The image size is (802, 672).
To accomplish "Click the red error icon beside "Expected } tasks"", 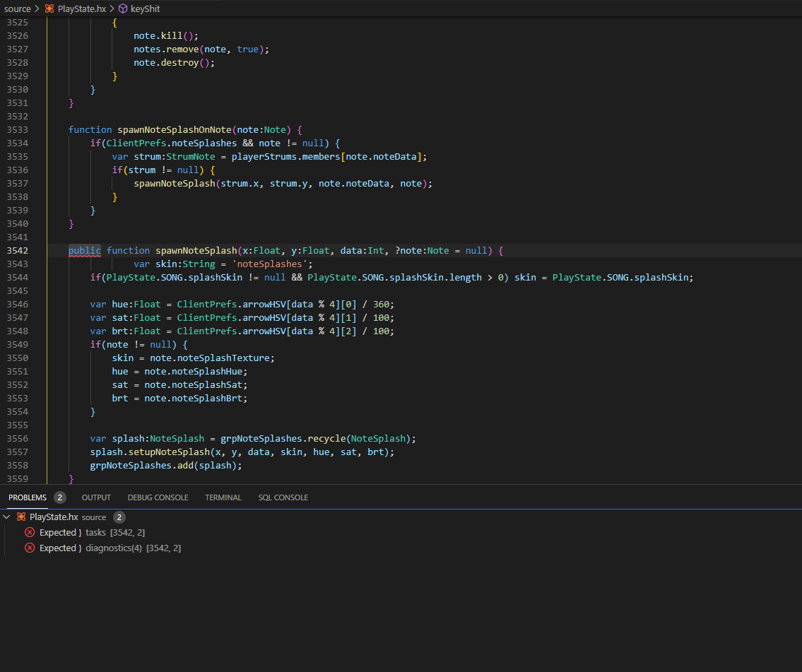I will (x=30, y=532).
